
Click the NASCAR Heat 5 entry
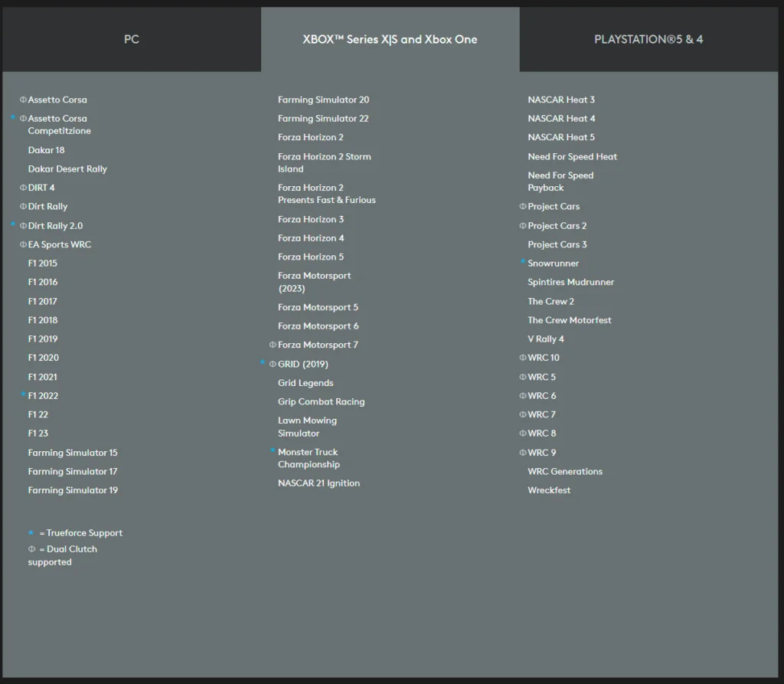pyautogui.click(x=561, y=137)
